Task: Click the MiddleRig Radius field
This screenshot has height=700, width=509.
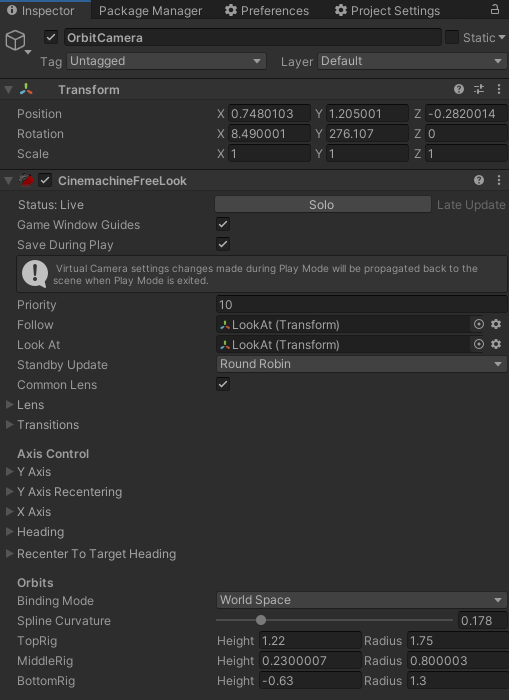Action: coord(457,661)
